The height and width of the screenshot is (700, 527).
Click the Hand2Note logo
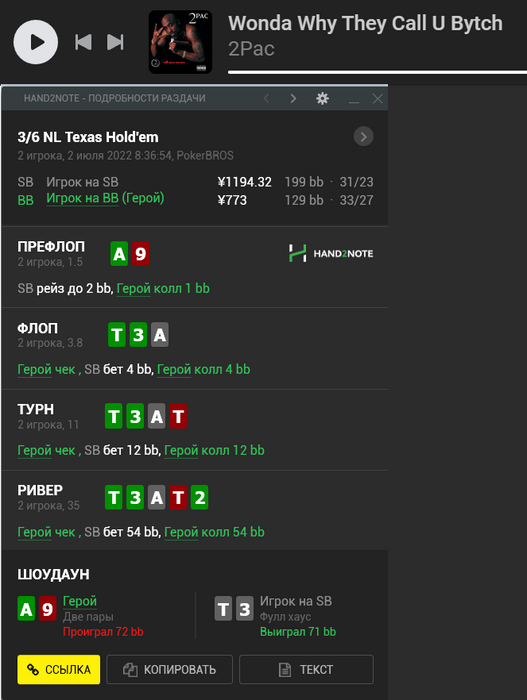click(x=331, y=253)
